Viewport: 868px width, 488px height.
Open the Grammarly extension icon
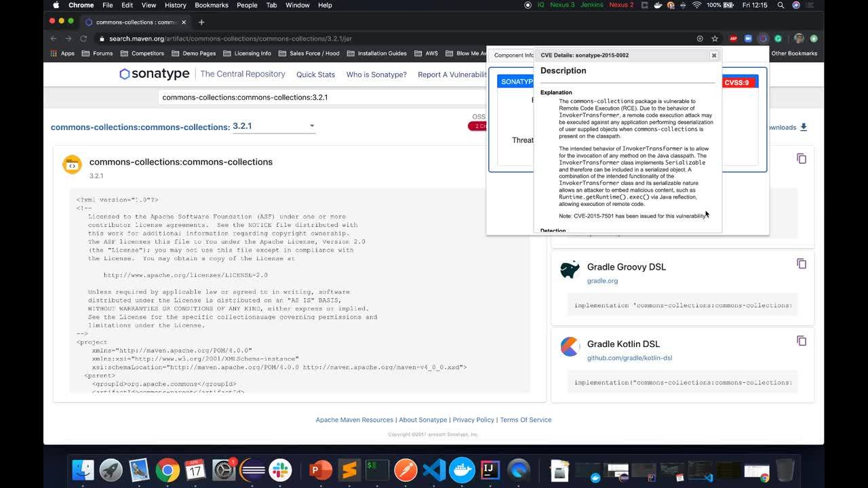tap(778, 39)
